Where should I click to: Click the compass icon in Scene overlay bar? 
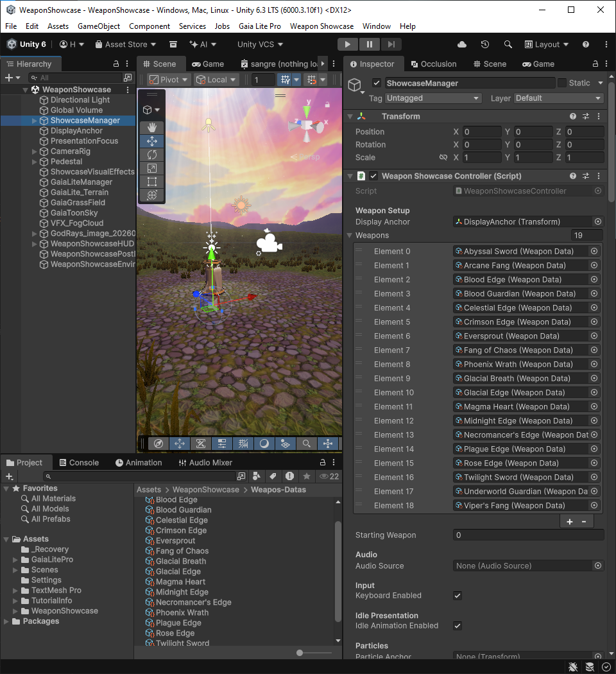(158, 444)
